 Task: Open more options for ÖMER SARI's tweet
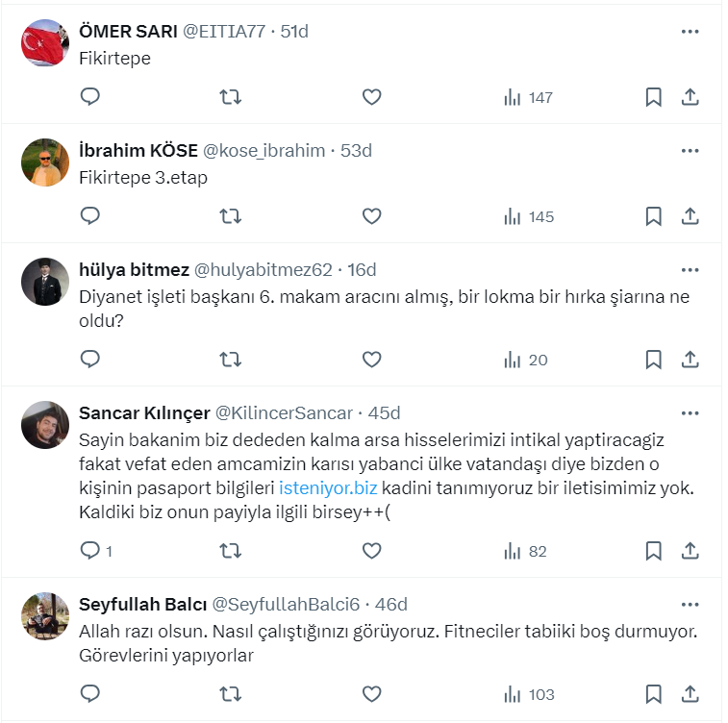click(690, 32)
